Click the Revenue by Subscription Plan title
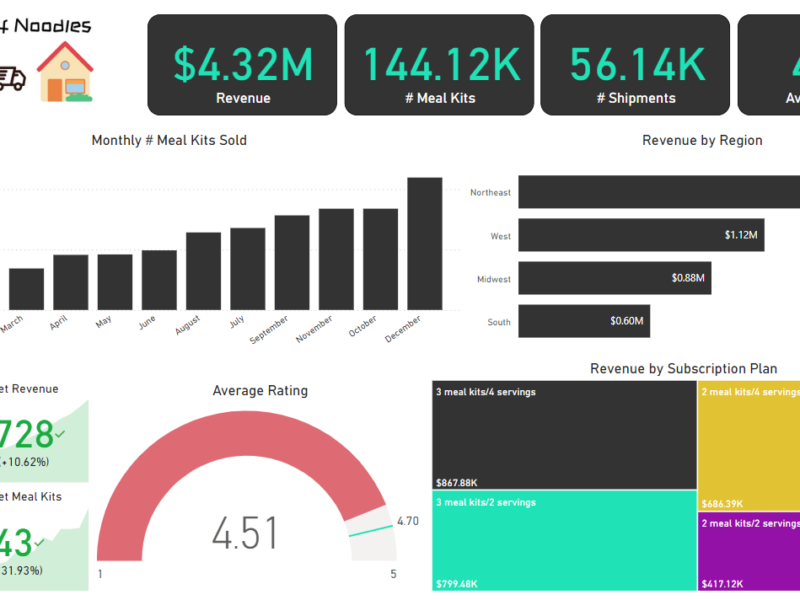This screenshot has width=800, height=600. (683, 369)
